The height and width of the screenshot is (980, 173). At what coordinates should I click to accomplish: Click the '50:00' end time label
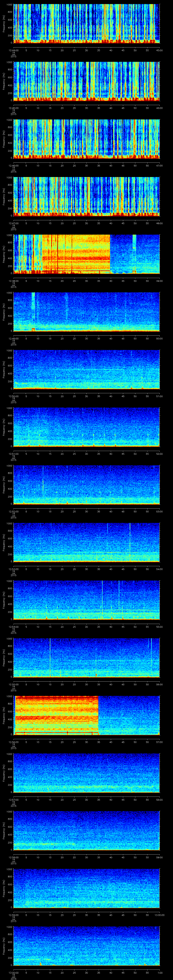click(160, 339)
